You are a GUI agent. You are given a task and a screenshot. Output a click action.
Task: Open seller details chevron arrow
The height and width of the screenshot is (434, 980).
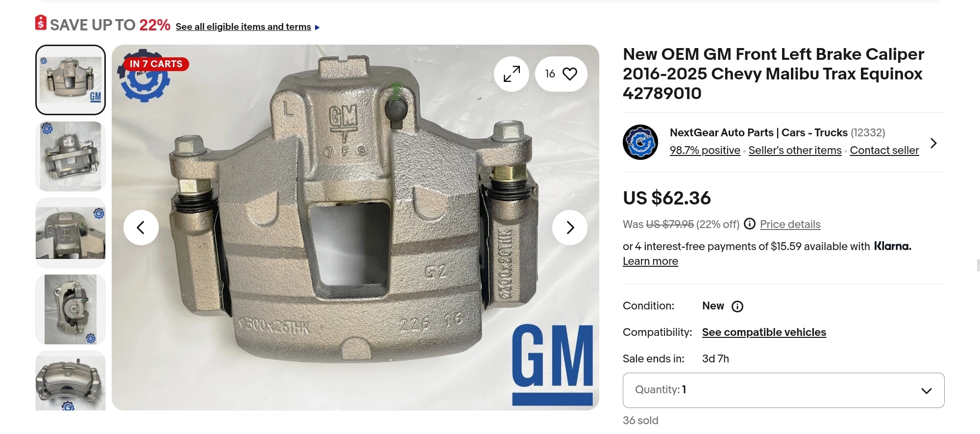[933, 143]
